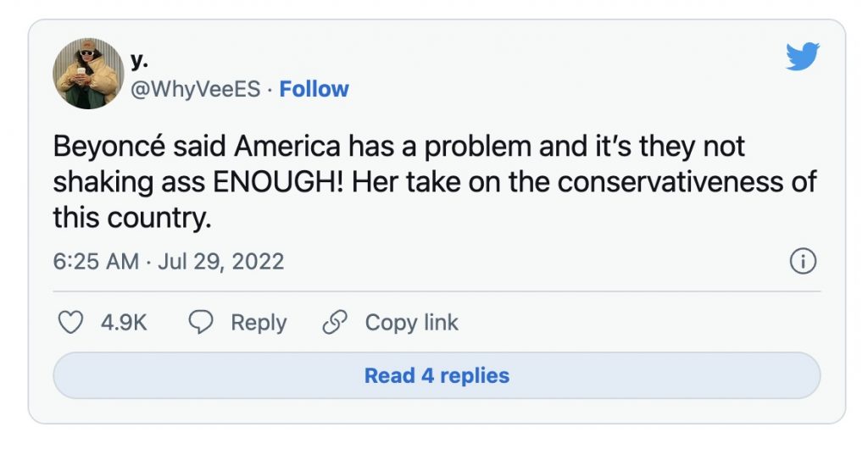
Task: Click "this country." on the tweet's last line
Action: tap(131, 217)
